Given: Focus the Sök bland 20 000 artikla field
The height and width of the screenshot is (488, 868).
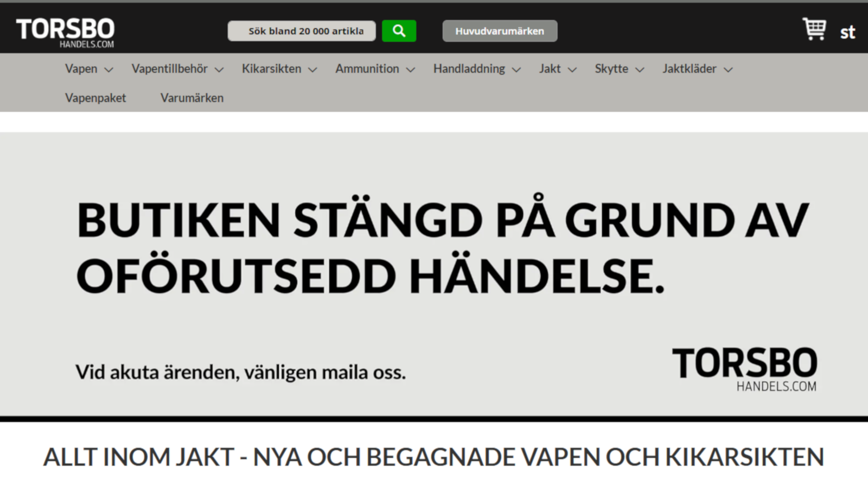Looking at the screenshot, I should coord(302,31).
